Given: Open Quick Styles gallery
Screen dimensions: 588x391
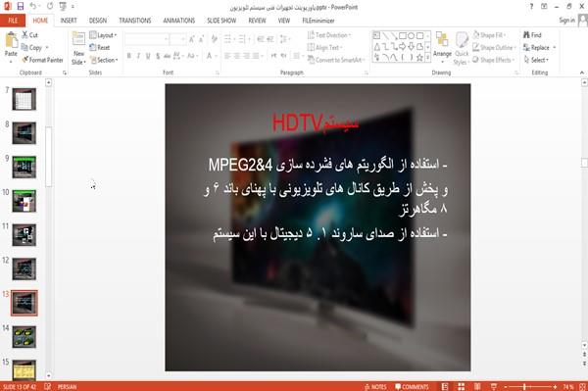Looking at the screenshot, I should click(462, 49).
